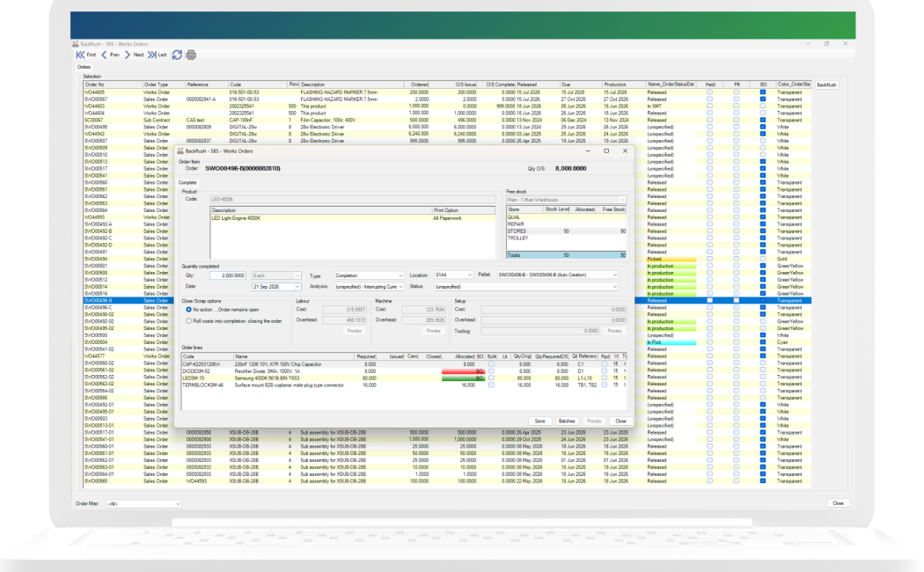
Task: Toggle Bulk checkbox for TERMBLOCKSM-46 line
Action: (x=491, y=385)
